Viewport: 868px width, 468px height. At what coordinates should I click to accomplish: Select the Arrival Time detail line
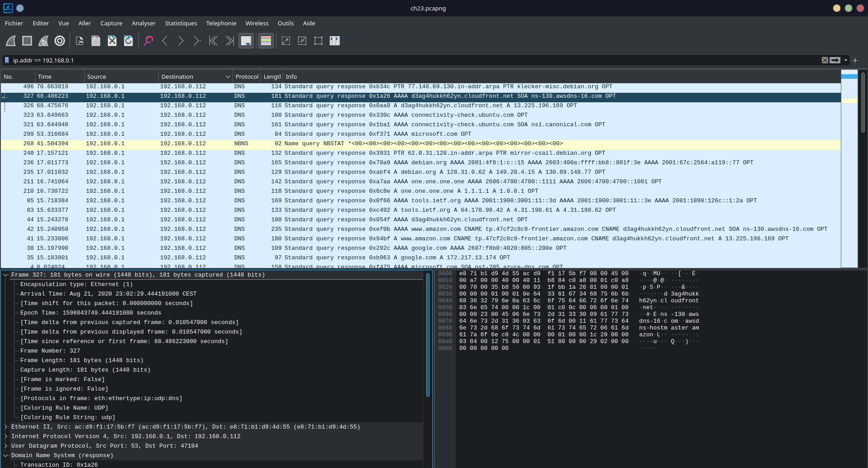[108, 294]
